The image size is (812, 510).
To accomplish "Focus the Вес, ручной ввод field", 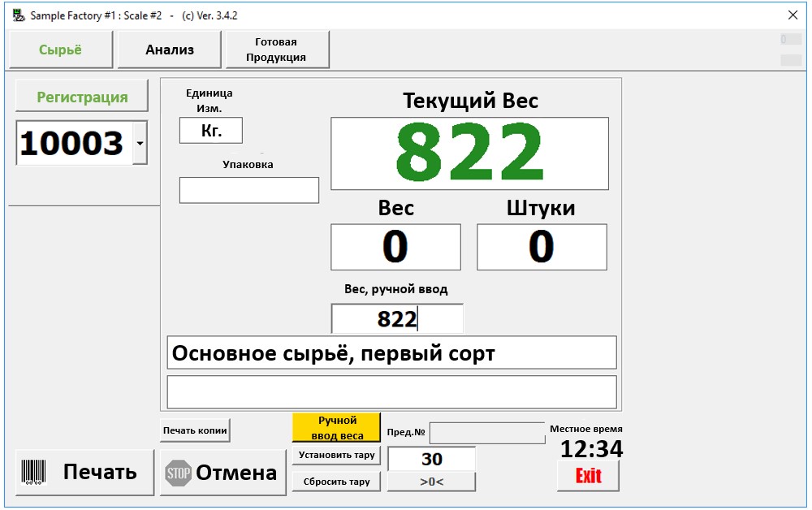I will [397, 319].
